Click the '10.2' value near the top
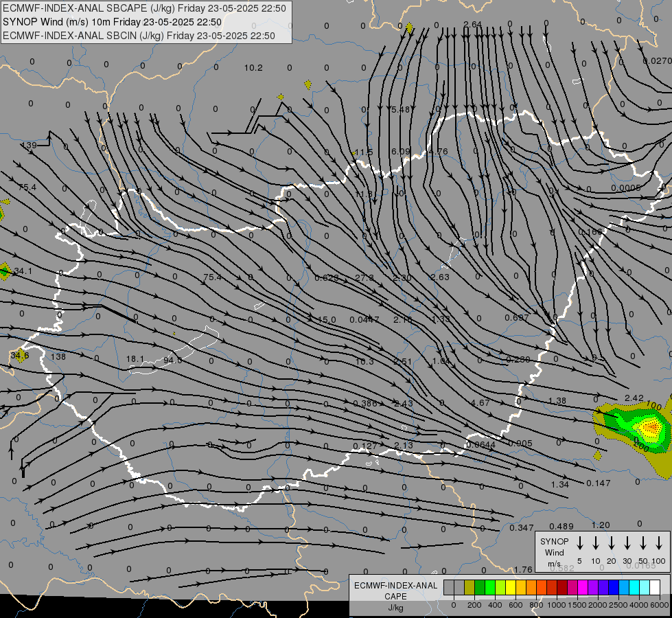This screenshot has height=618, width=672. (x=253, y=68)
